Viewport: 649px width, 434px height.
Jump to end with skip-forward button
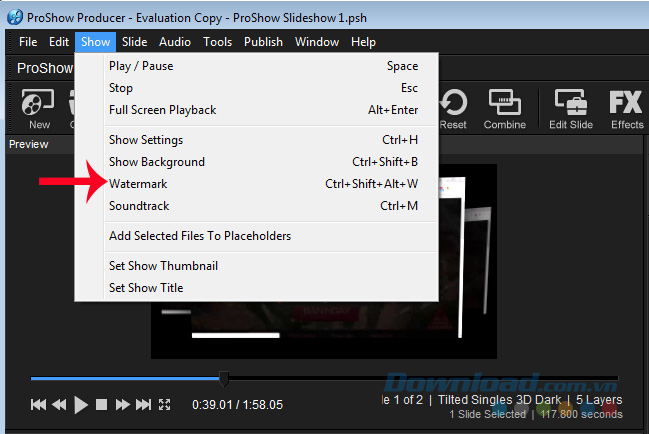point(144,404)
